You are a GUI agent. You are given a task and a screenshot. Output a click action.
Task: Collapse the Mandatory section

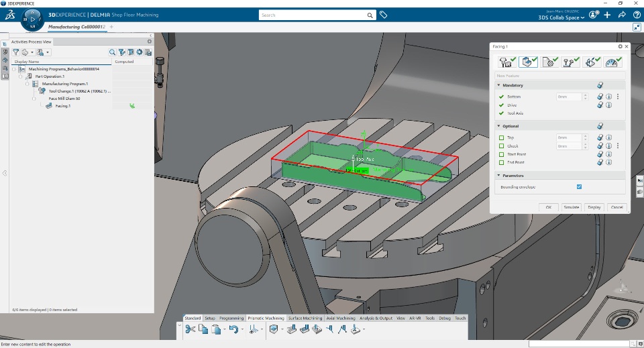pos(498,85)
